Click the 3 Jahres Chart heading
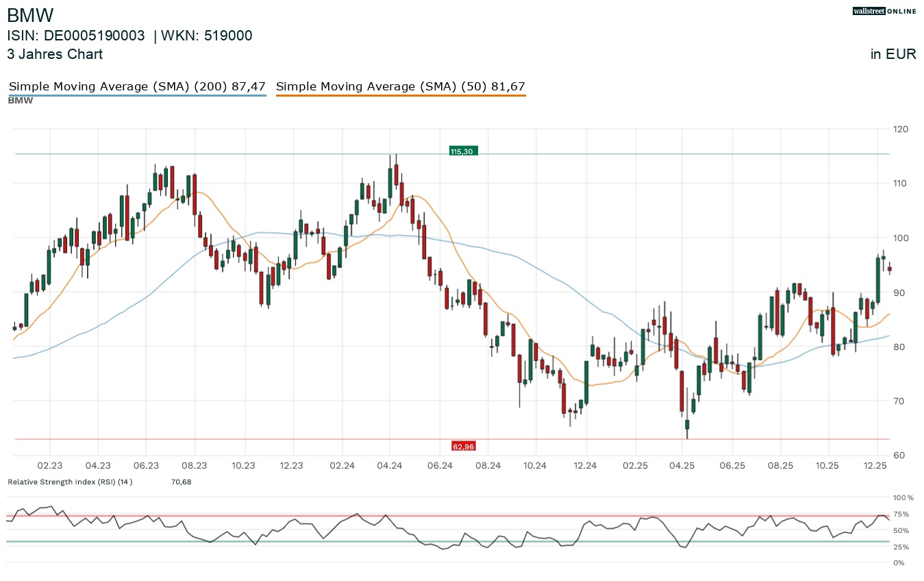The width and height of the screenshot is (924, 581). click(55, 54)
